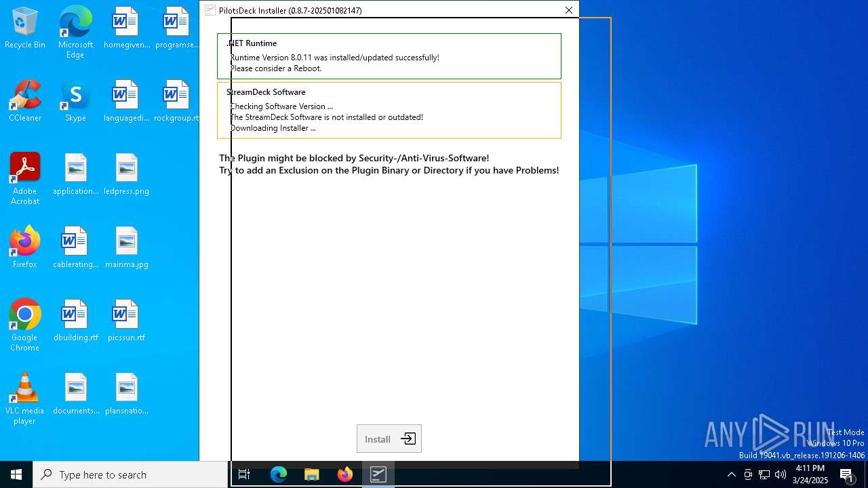Select the cablerating document icon
This screenshot has height=488, width=868.
click(x=75, y=248)
